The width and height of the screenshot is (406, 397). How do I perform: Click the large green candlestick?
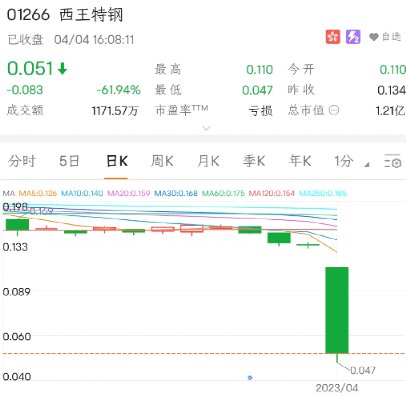pyautogui.click(x=337, y=310)
